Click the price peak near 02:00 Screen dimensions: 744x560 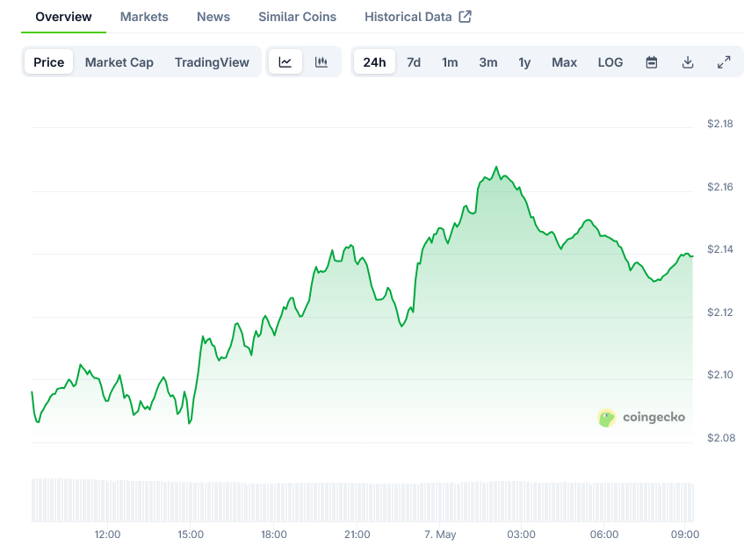(496, 167)
